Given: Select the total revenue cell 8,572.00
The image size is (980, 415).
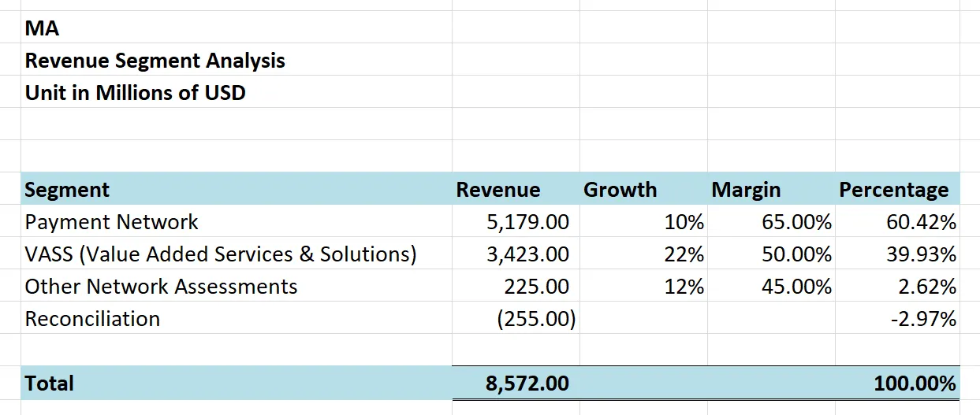Looking at the screenshot, I should click(527, 384).
